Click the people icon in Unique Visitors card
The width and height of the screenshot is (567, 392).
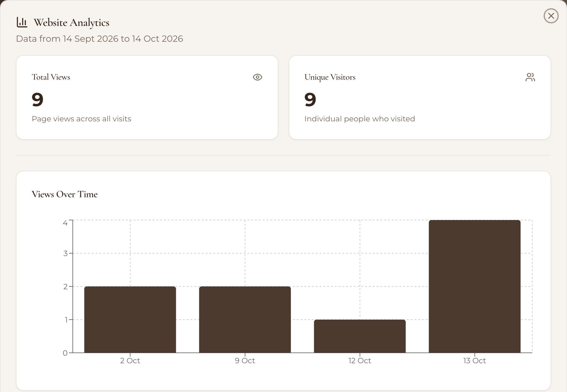pos(530,77)
